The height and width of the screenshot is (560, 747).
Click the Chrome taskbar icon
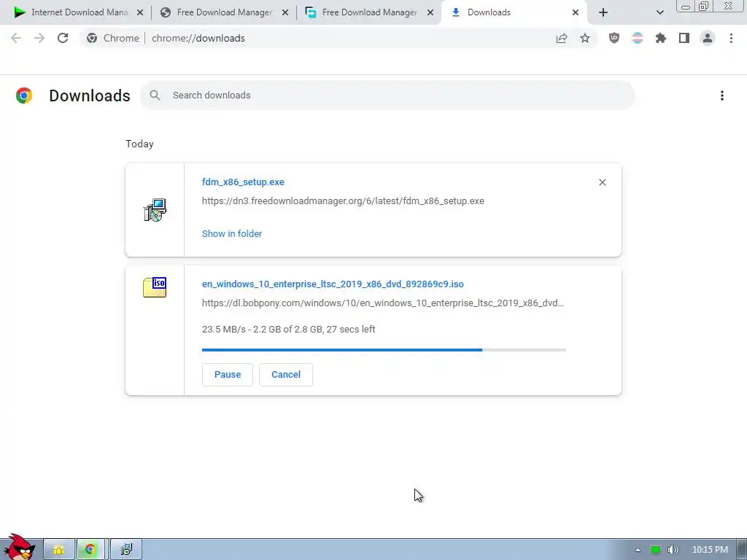[90, 550]
